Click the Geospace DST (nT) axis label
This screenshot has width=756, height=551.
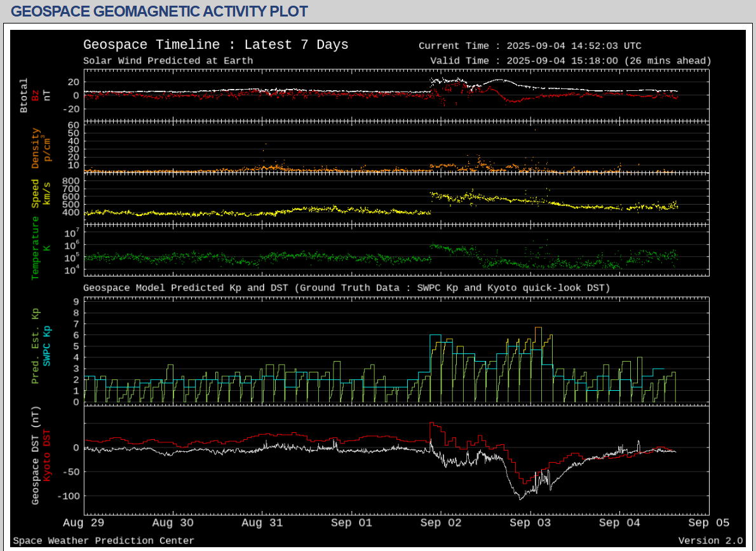pos(36,455)
